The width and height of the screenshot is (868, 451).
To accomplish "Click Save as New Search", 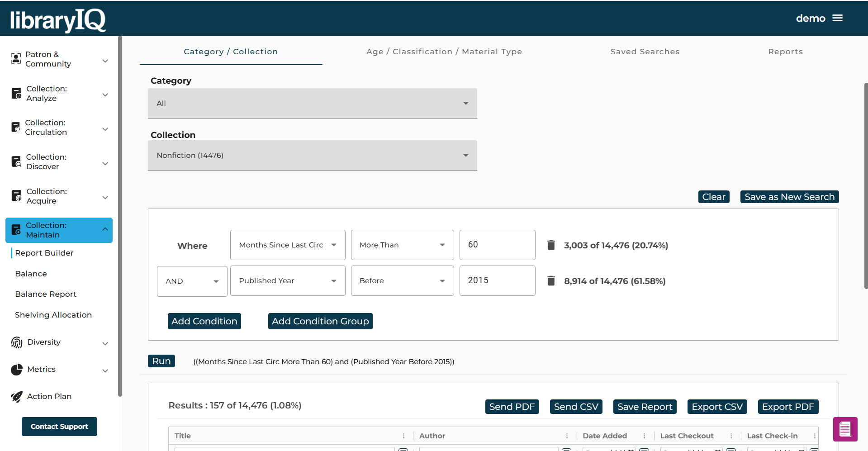I will (x=789, y=197).
